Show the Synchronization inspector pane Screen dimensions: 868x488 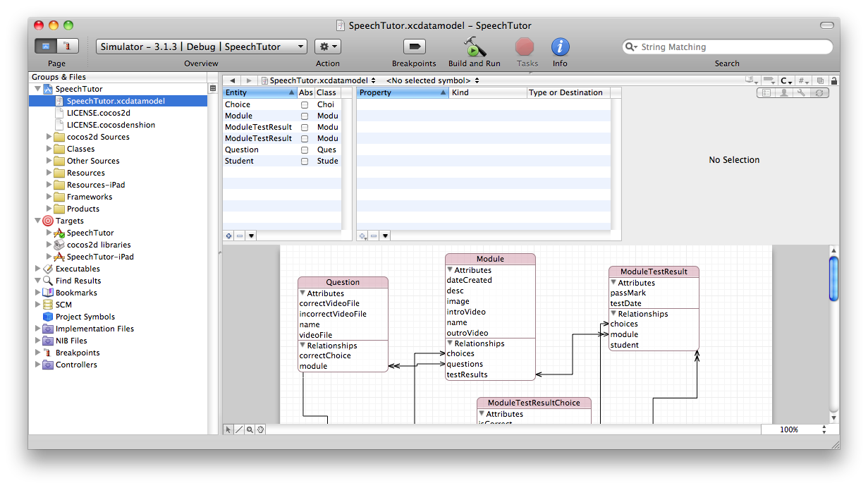[819, 92]
